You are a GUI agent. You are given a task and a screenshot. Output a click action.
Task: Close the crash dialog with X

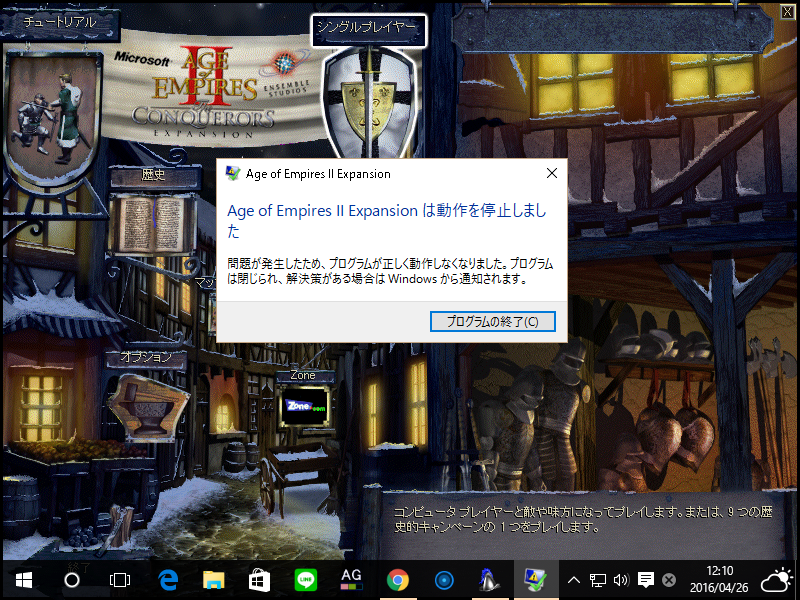pyautogui.click(x=551, y=173)
